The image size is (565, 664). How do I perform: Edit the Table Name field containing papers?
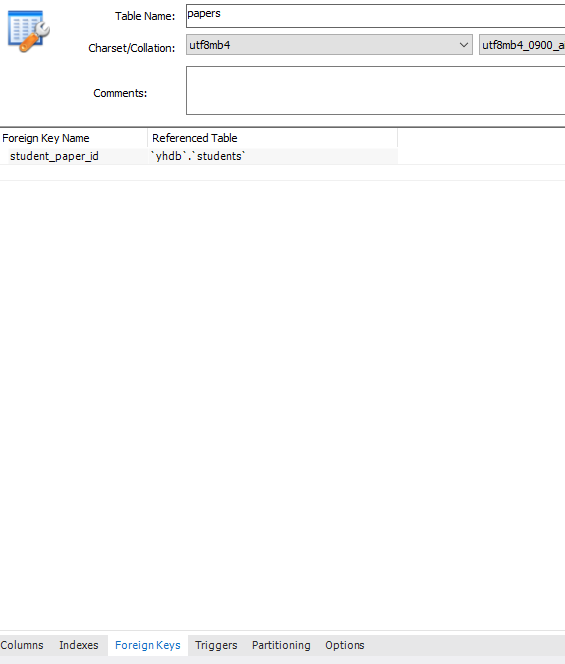375,16
